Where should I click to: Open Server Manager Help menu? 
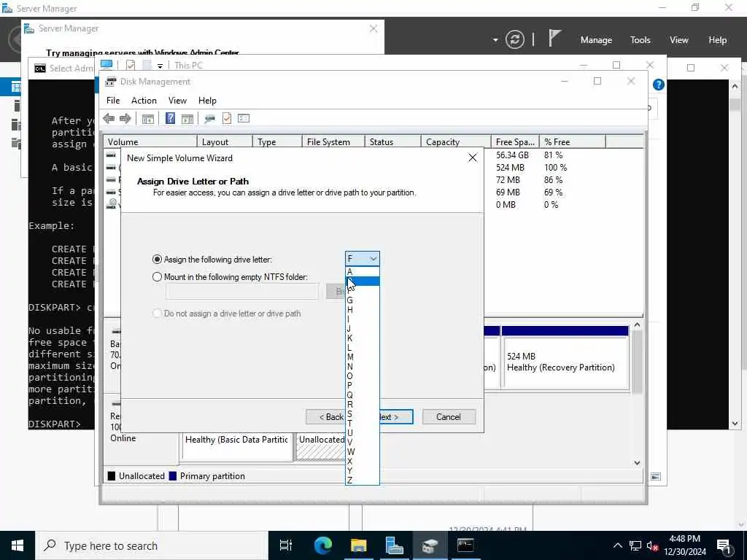(x=717, y=40)
